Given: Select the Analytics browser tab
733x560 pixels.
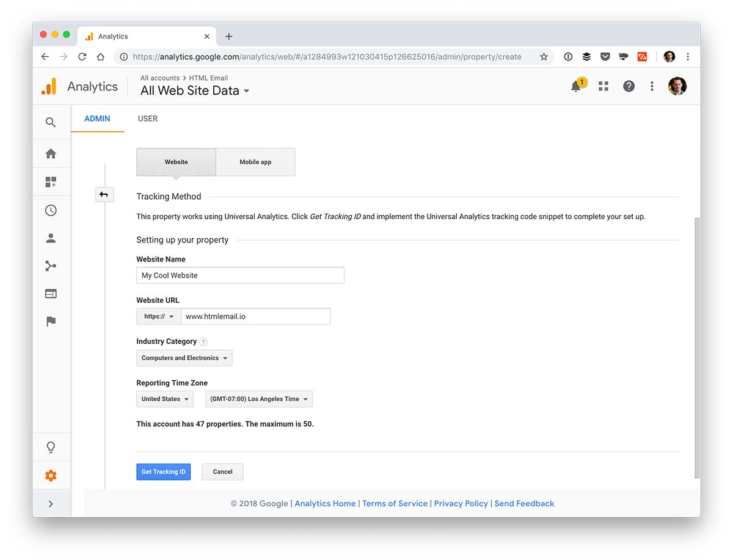Looking at the screenshot, I should point(147,37).
